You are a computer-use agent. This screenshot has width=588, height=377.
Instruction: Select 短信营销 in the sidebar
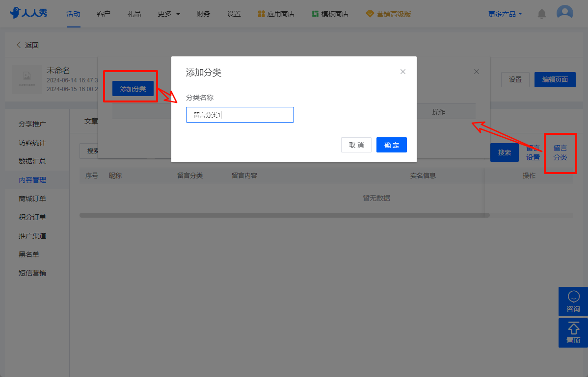click(32, 273)
